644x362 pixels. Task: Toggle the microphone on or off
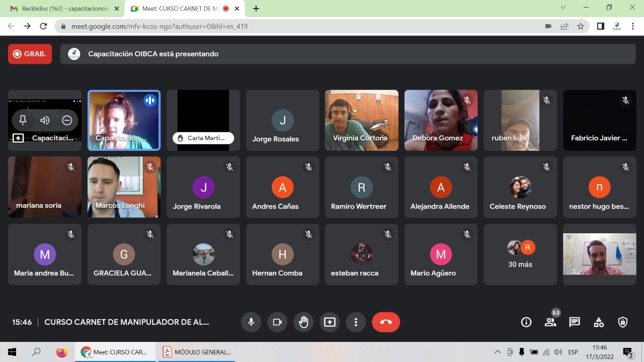(251, 322)
